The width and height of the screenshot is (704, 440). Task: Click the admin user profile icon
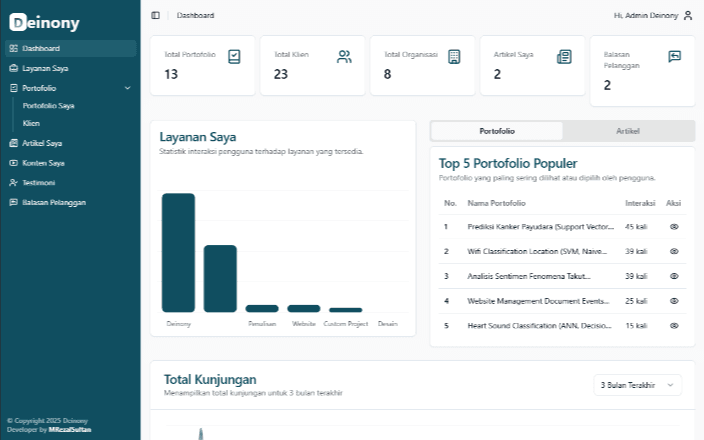pos(688,15)
